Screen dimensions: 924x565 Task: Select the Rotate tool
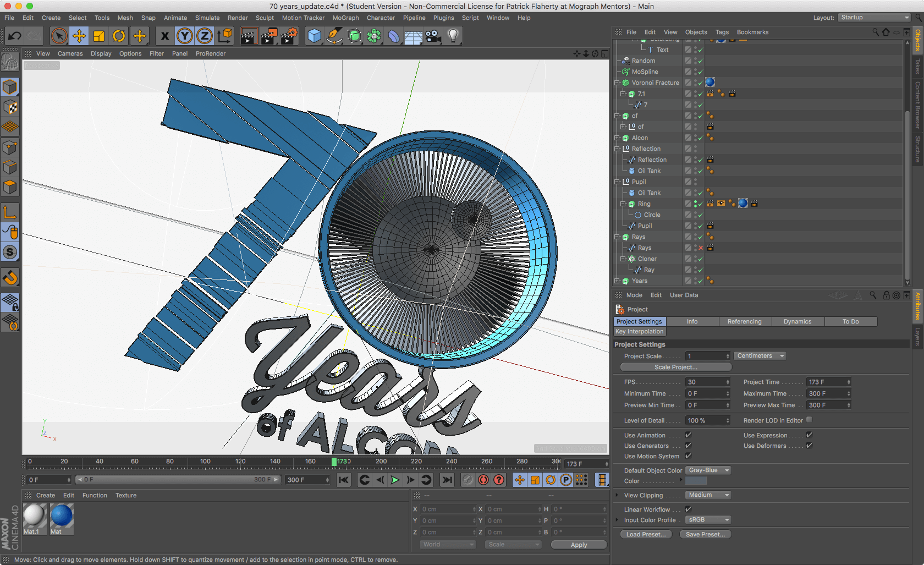pos(119,36)
